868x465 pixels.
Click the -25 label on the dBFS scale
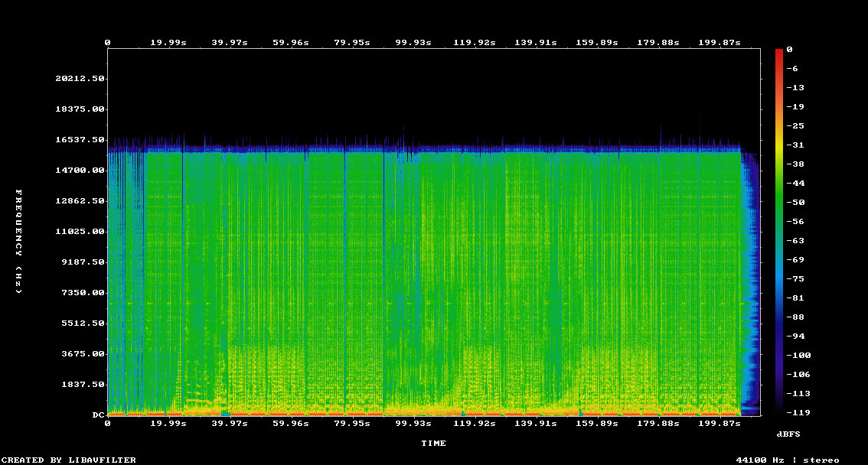[x=794, y=125]
